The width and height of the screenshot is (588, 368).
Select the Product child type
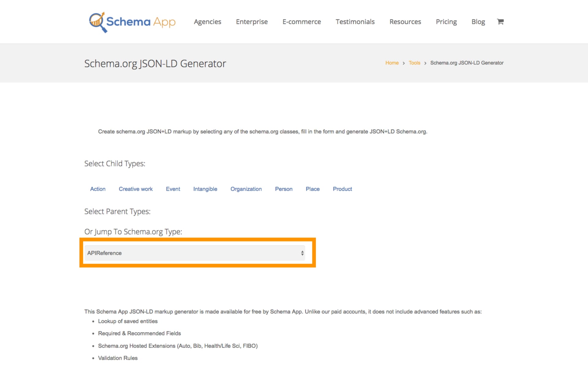point(342,189)
